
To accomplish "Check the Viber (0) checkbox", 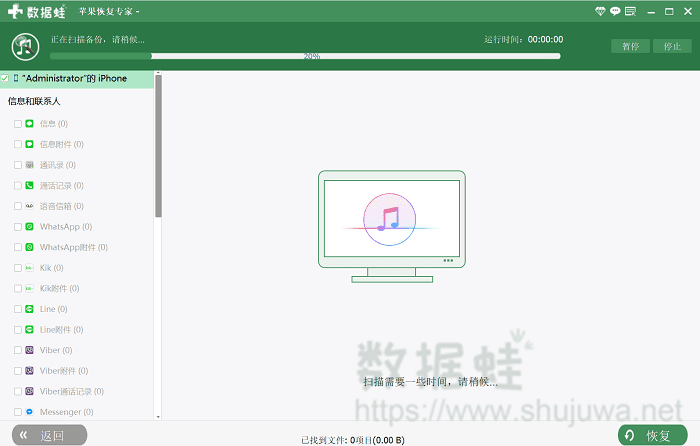I will pyautogui.click(x=18, y=350).
